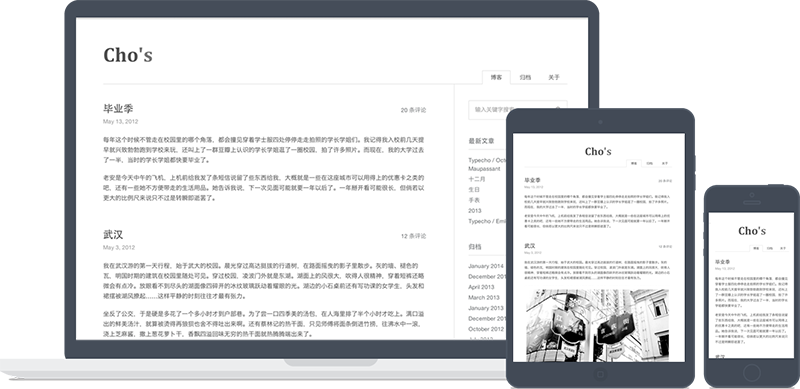The image size is (800, 389).
Task: Open the 毕业季 post on the tablet
Action: click(x=532, y=181)
